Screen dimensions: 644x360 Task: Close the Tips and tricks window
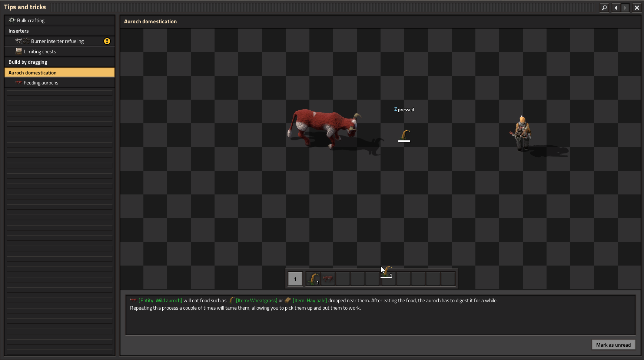(x=637, y=7)
